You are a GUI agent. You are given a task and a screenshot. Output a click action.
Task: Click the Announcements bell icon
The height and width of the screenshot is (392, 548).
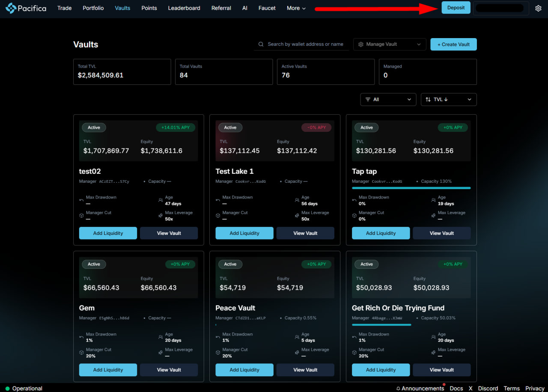(398, 389)
